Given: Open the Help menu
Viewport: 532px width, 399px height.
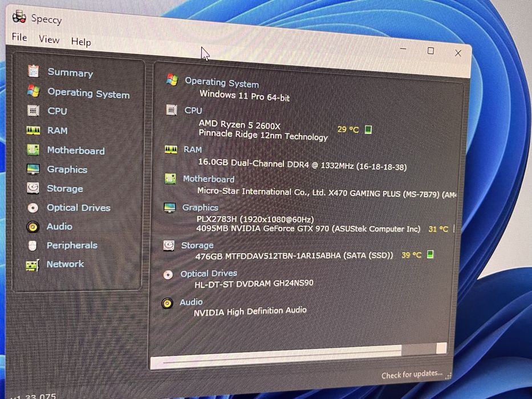Looking at the screenshot, I should tap(81, 42).
